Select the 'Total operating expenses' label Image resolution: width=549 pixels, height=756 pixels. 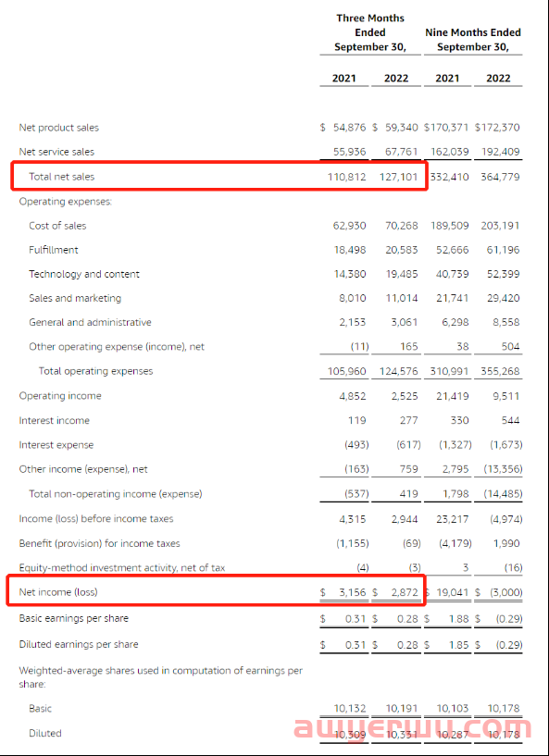click(95, 371)
